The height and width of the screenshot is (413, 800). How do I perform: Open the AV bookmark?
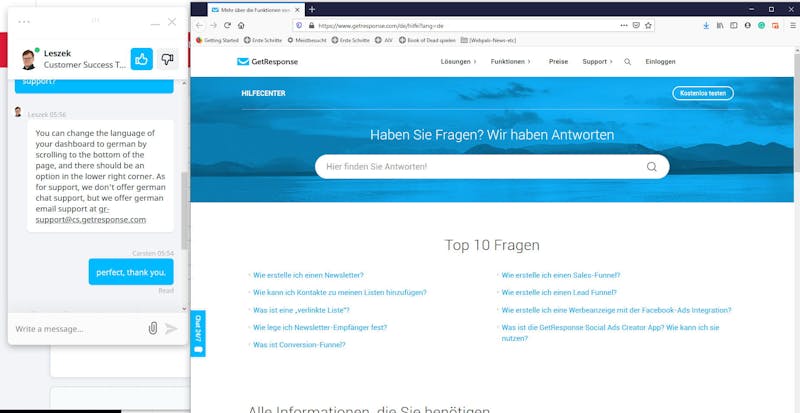click(x=384, y=40)
